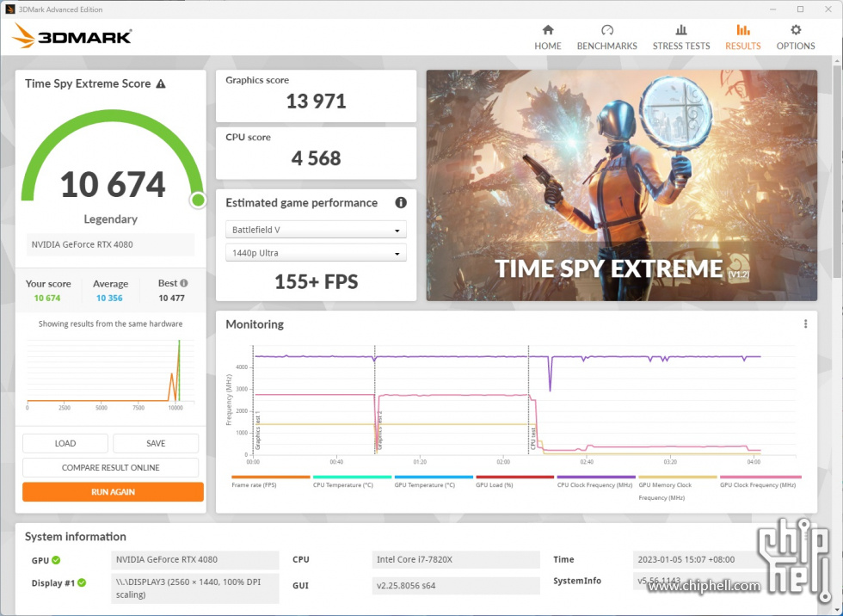The image size is (843, 616).
Task: Click the overall score 10 674 in gauge
Action: pyautogui.click(x=113, y=184)
